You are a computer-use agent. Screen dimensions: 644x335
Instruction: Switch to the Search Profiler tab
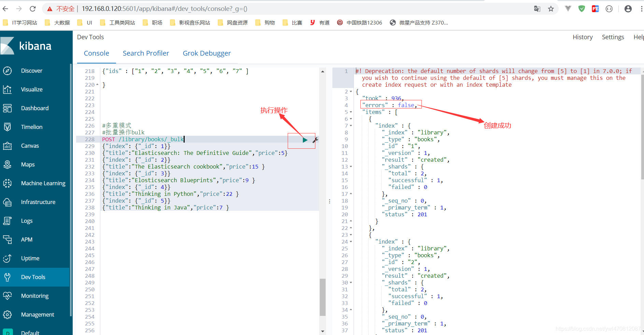[146, 53]
